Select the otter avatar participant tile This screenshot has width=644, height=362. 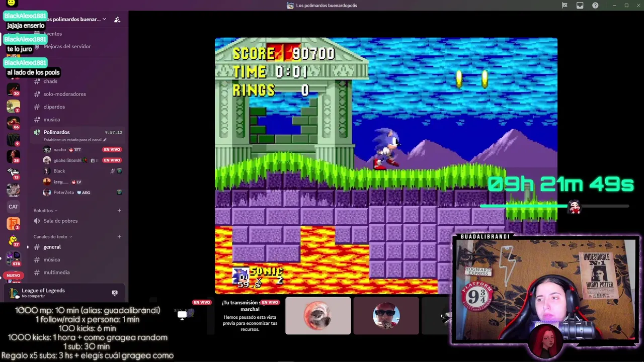tap(318, 316)
